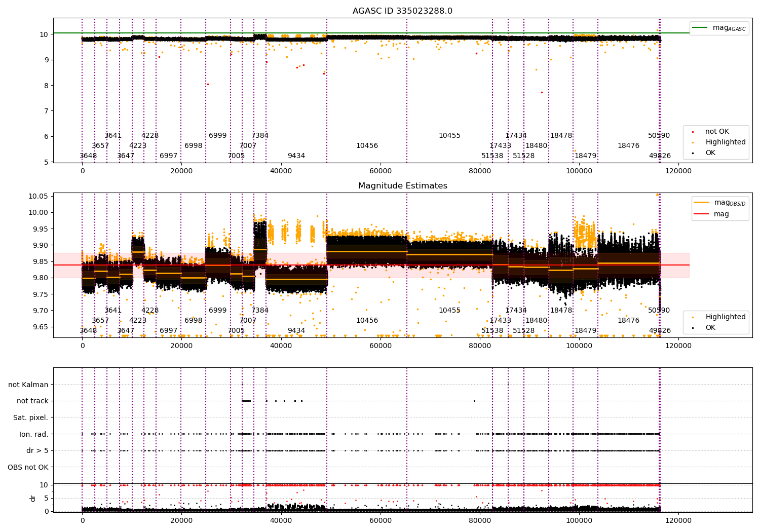Click y-axis tick 8 on AGASC plot
Screen dimensions: 760x532
click(x=46, y=86)
